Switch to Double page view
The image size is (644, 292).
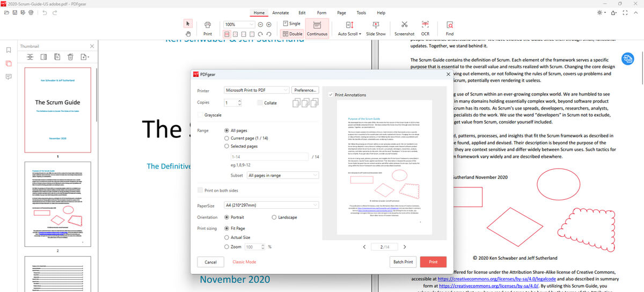[292, 34]
